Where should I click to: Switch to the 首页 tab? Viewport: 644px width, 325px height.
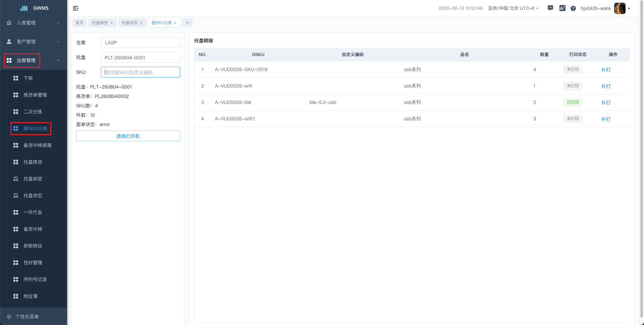pos(79,23)
